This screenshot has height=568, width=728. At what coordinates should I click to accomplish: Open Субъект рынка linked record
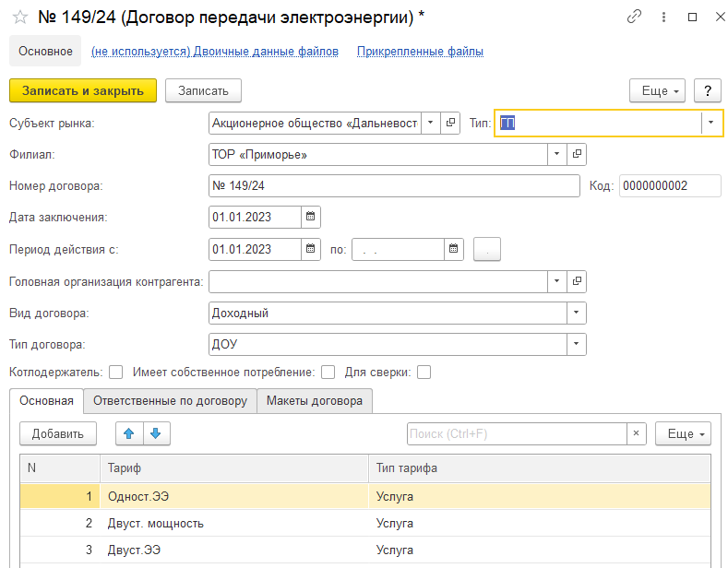click(450, 123)
